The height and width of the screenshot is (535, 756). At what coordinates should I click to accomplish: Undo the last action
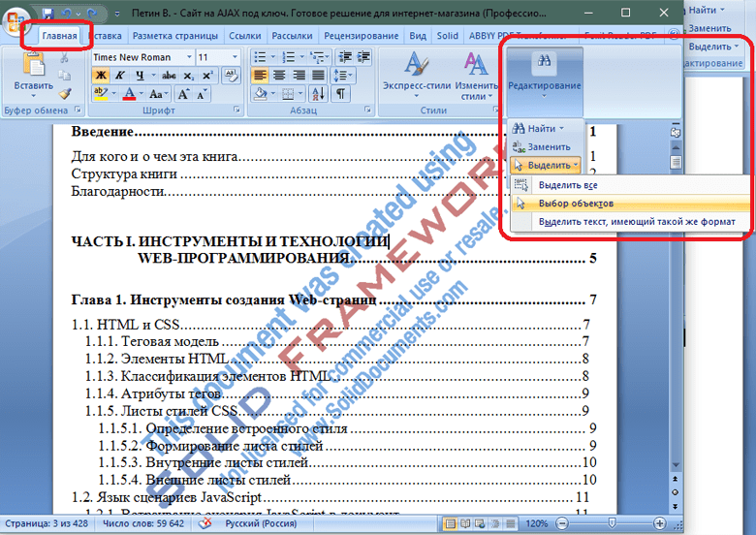click(67, 13)
